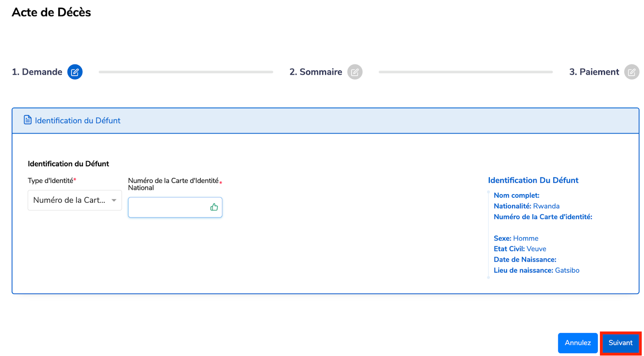The image size is (644, 356).
Task: Go to the 1. Demande step
Action: (x=37, y=72)
